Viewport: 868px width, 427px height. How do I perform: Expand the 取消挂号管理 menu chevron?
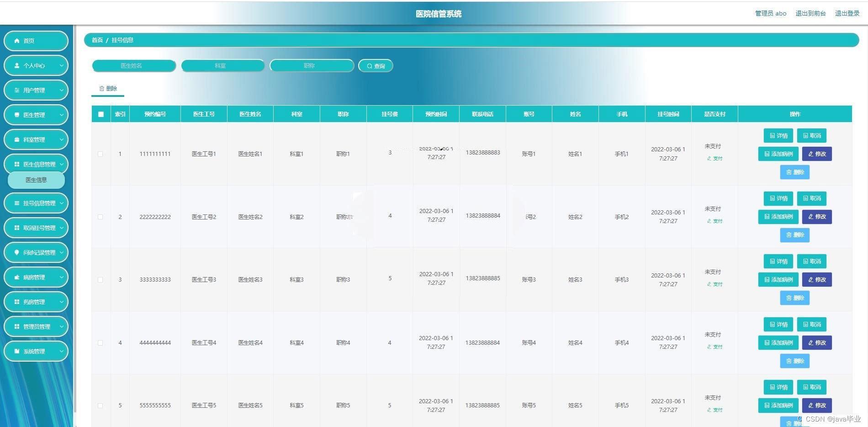pos(61,228)
